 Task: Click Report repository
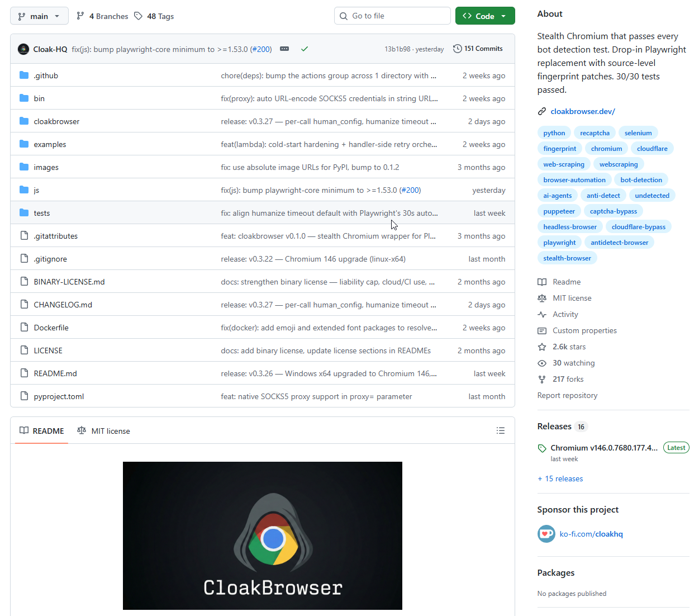point(567,395)
